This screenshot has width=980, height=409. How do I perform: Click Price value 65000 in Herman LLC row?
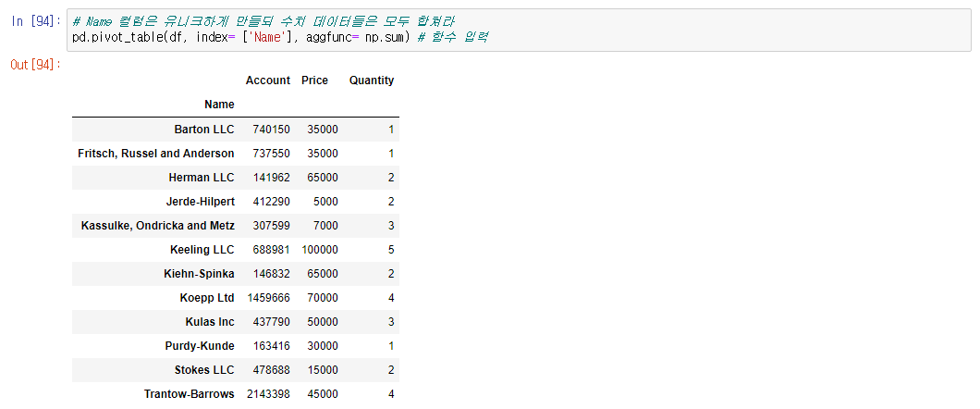point(323,178)
